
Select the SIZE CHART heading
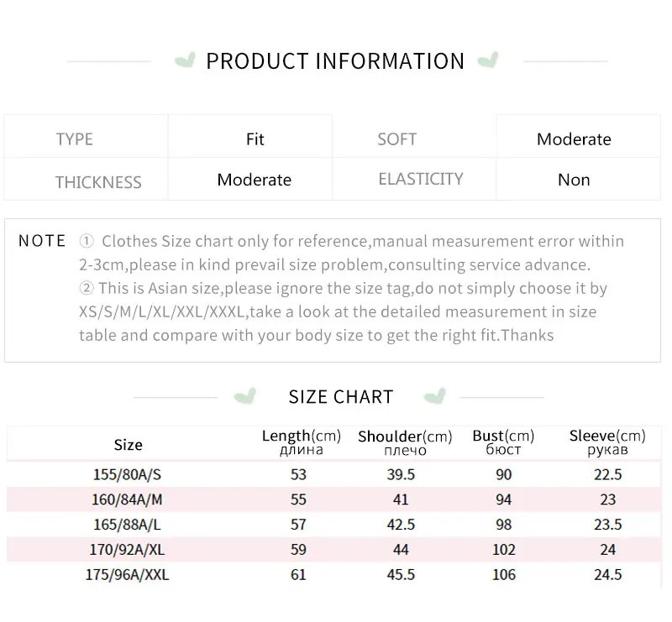[341, 397]
